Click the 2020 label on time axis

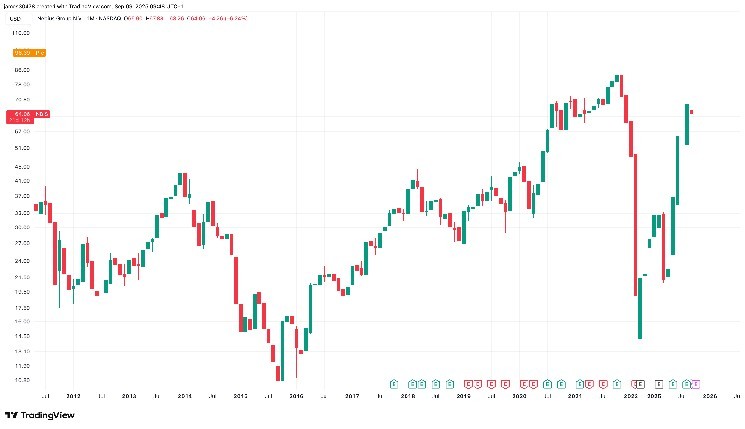coord(519,397)
